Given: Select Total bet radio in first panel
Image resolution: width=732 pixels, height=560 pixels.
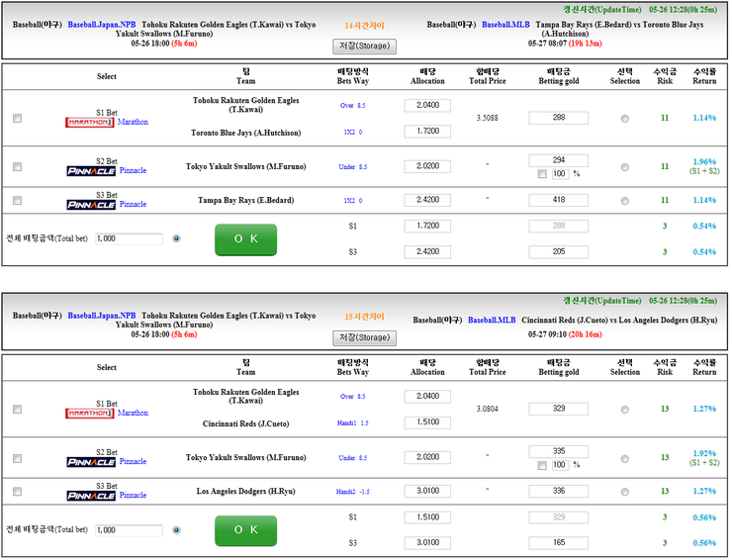Looking at the screenshot, I should (176, 238).
